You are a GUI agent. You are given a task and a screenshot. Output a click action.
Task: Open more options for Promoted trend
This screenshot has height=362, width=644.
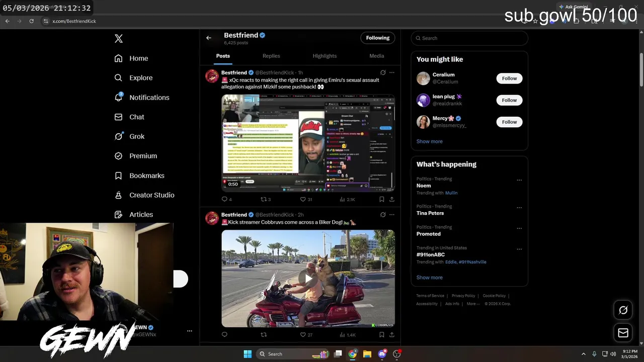(x=519, y=228)
